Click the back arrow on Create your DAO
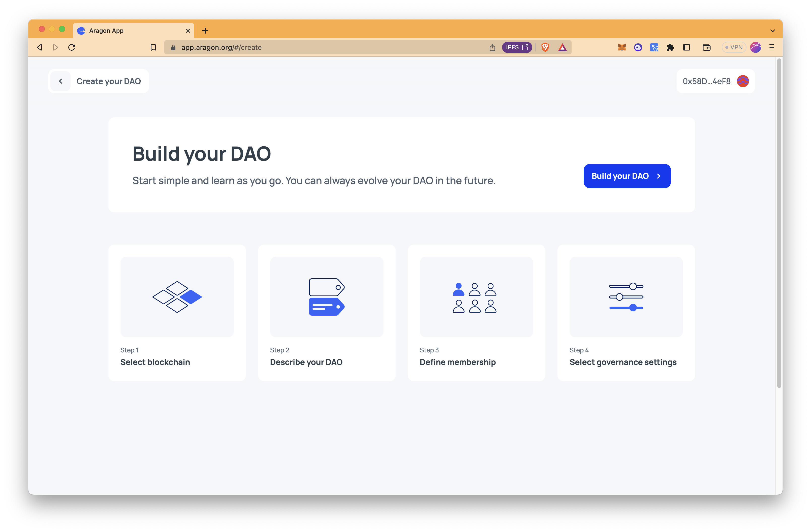The height and width of the screenshot is (532, 811). click(60, 81)
